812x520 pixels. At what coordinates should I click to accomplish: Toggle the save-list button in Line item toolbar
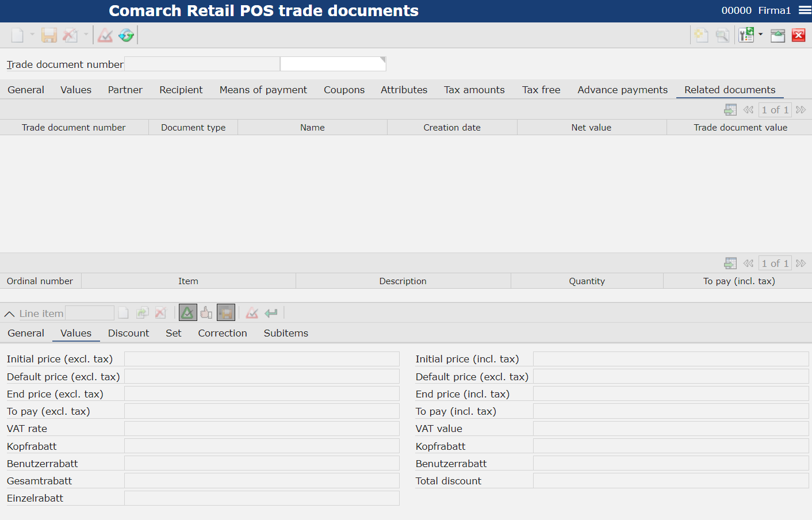point(226,312)
